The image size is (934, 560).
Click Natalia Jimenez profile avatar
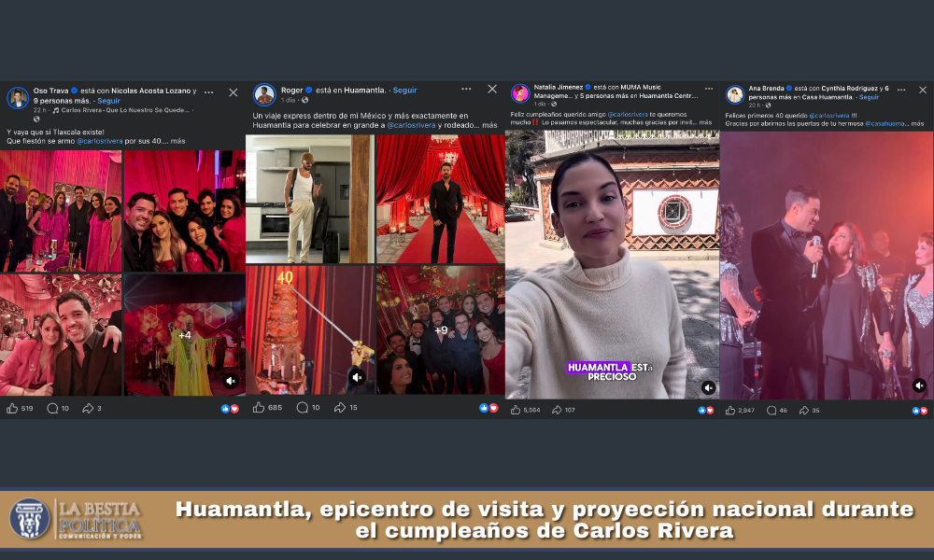pos(520,93)
